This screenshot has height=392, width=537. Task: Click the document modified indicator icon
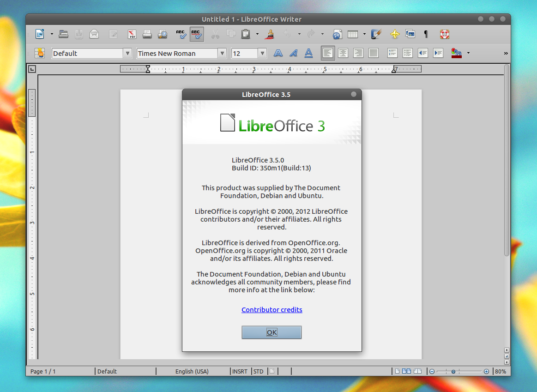point(272,371)
